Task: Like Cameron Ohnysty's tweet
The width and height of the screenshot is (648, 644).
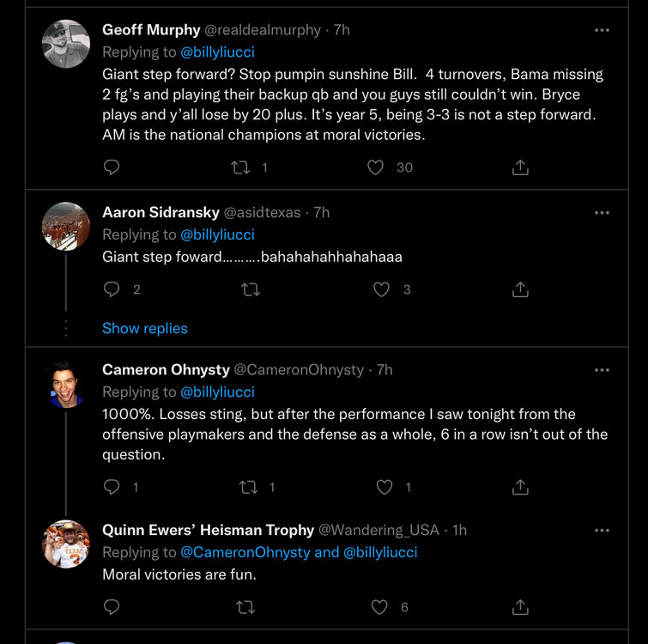Action: [x=385, y=487]
